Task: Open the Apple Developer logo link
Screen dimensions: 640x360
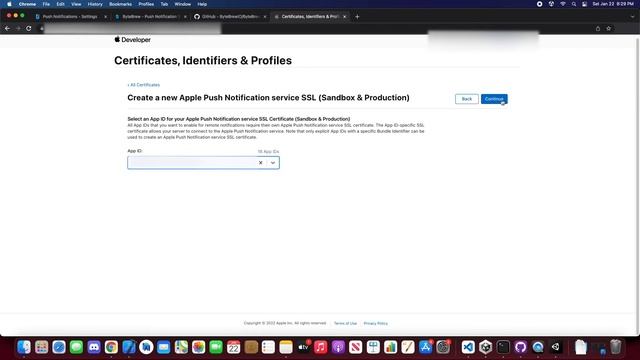Action: pos(133,40)
